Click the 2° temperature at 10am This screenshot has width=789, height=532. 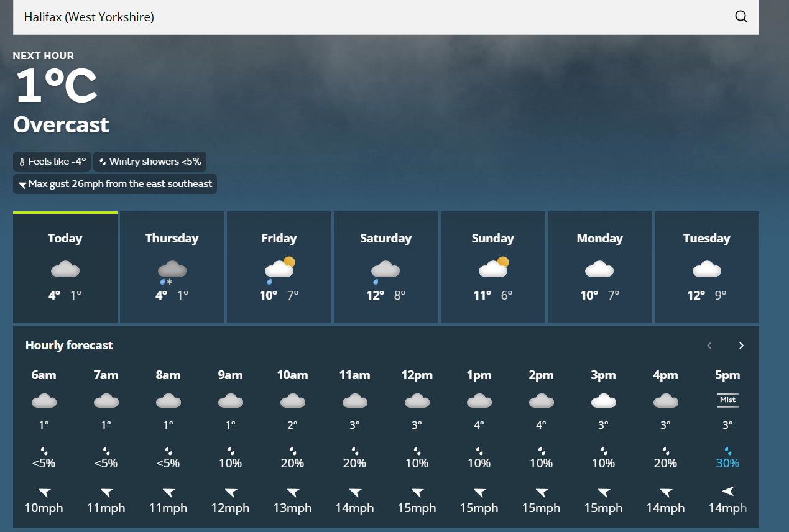(x=293, y=426)
